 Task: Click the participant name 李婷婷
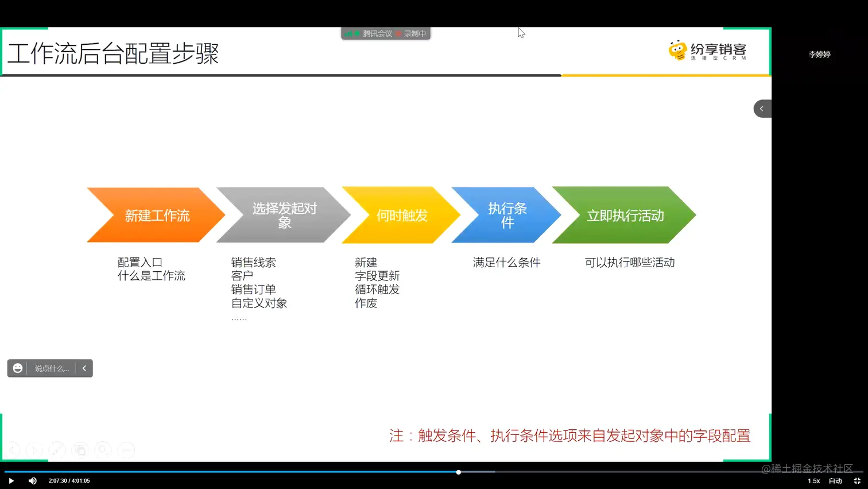pos(819,55)
